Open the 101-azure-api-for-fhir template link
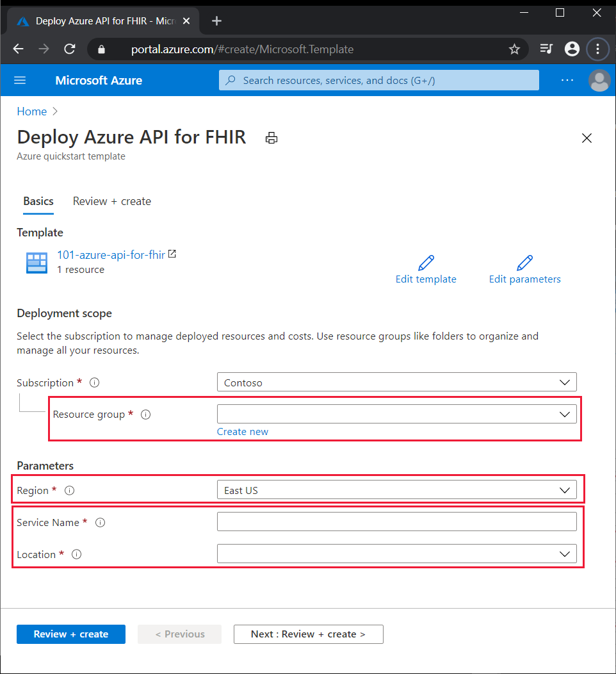616x674 pixels. [111, 255]
